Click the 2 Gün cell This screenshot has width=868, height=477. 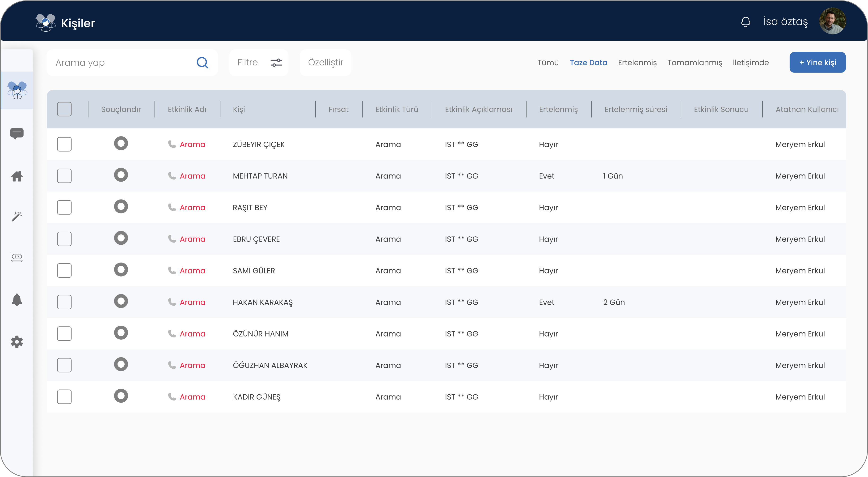614,302
